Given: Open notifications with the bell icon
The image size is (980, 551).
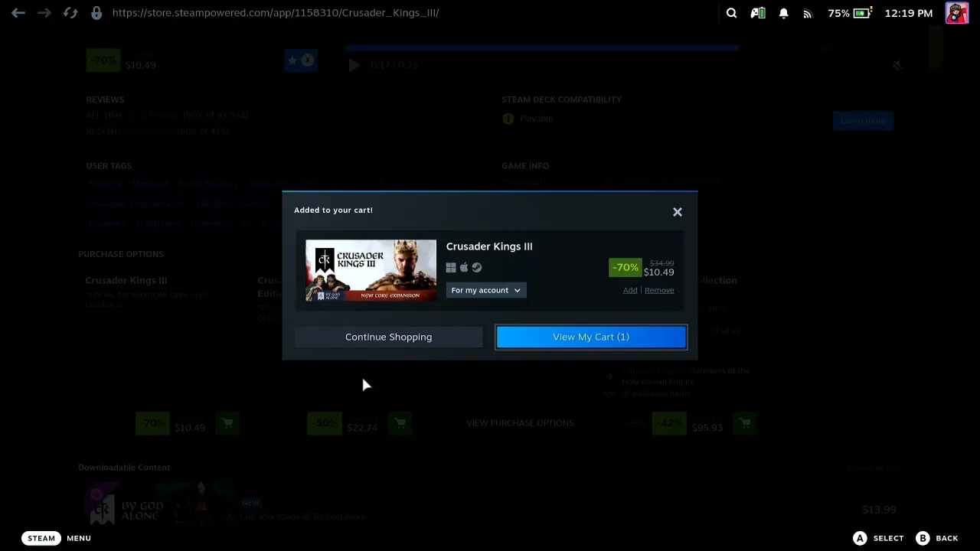Looking at the screenshot, I should pyautogui.click(x=784, y=13).
